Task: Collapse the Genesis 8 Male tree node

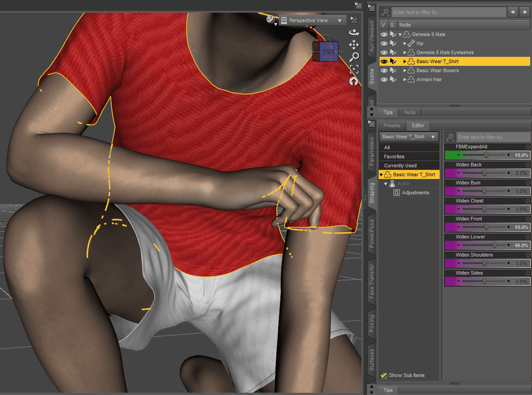Action: 399,34
